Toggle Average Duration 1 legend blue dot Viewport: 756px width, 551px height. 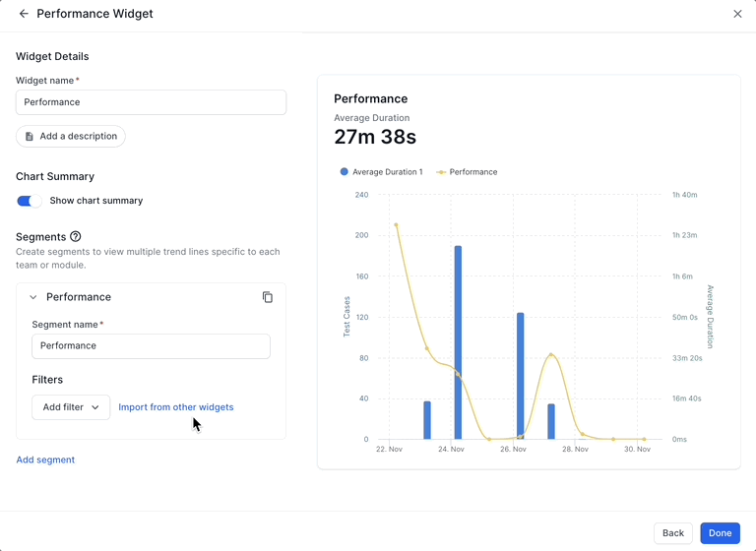tap(345, 172)
